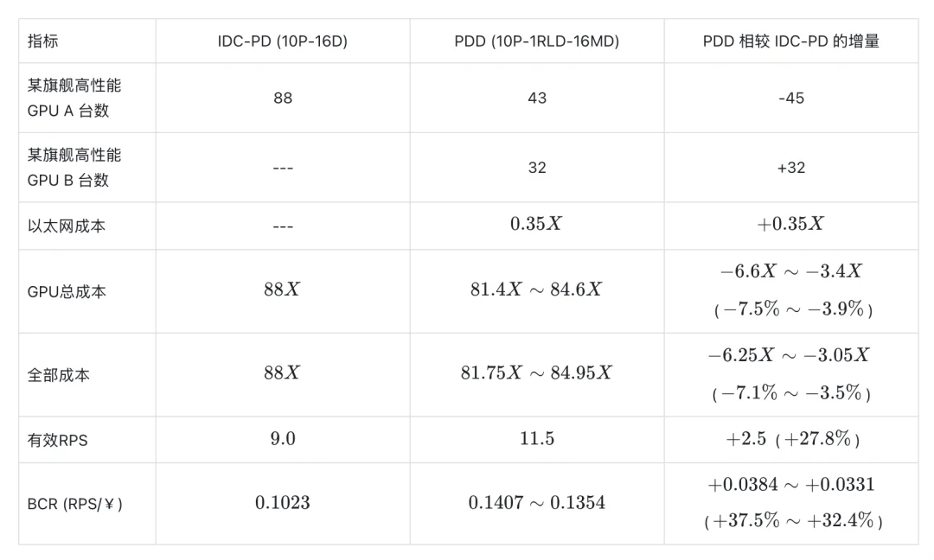The image size is (934, 560).
Task: Click the +2.5 (+27.8%) cell
Action: pos(792,439)
